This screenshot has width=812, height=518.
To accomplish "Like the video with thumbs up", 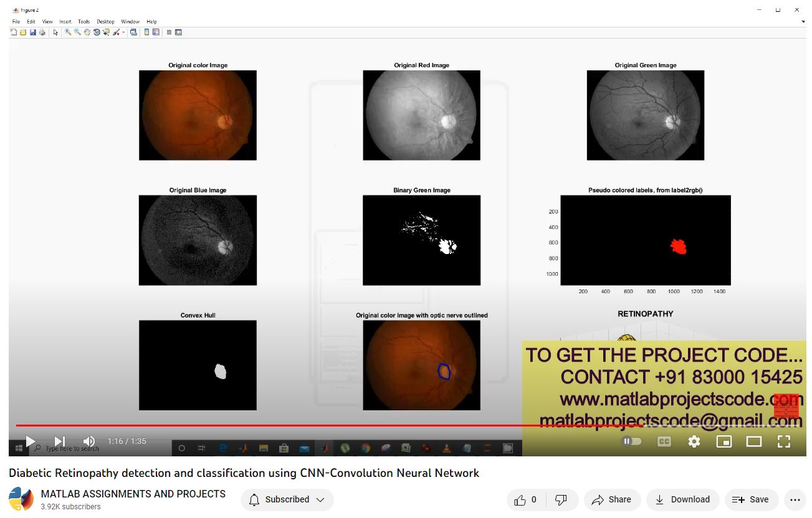I will click(525, 499).
